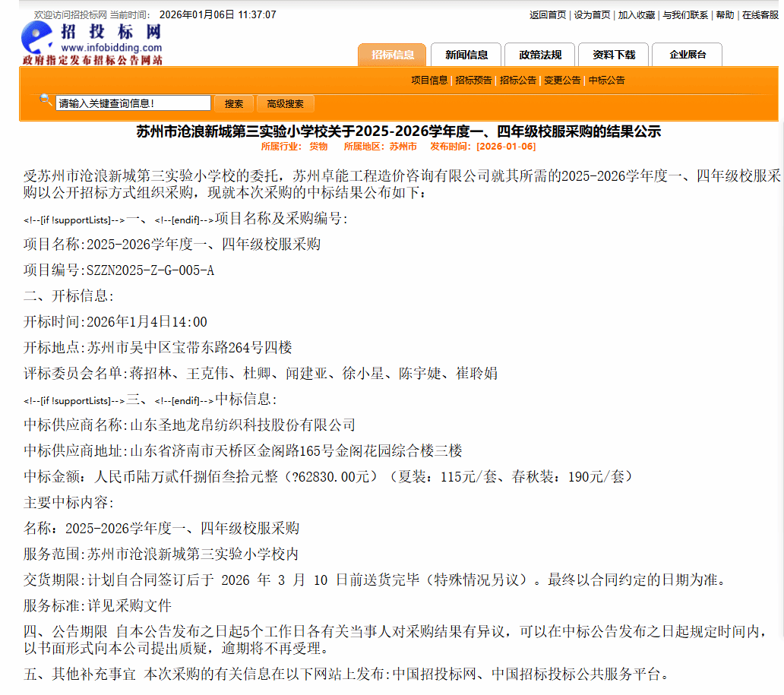Open the 中标公告 link

tap(607, 80)
